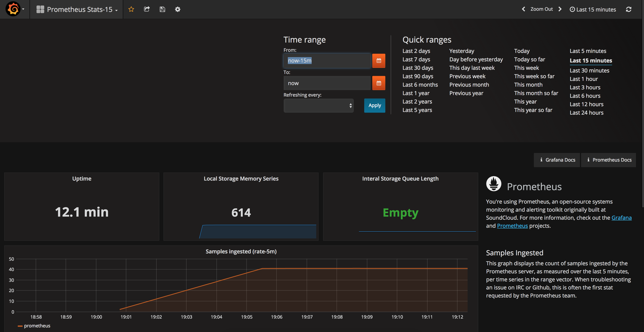Save the dashboard using the save icon
Viewport: 644px width, 332px height.
(x=162, y=9)
